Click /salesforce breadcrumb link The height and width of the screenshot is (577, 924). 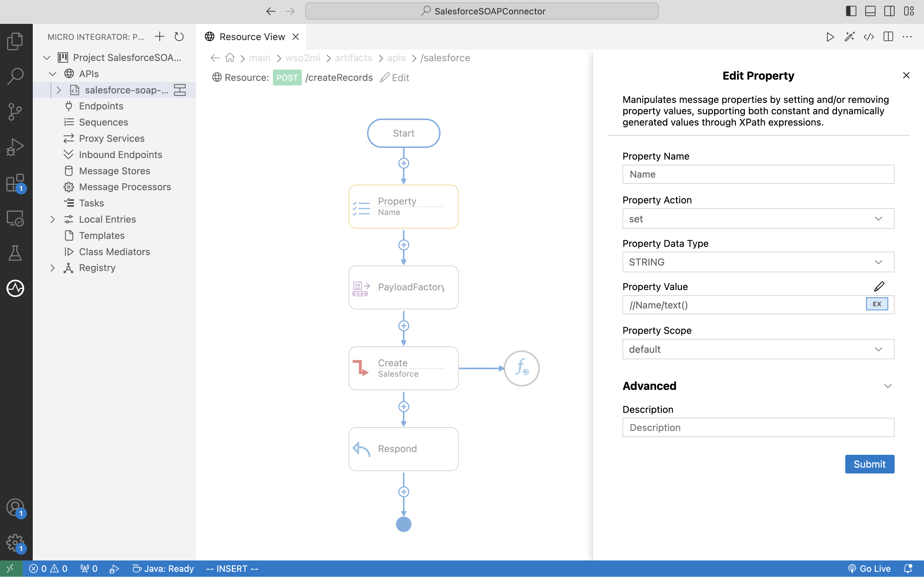pos(445,58)
